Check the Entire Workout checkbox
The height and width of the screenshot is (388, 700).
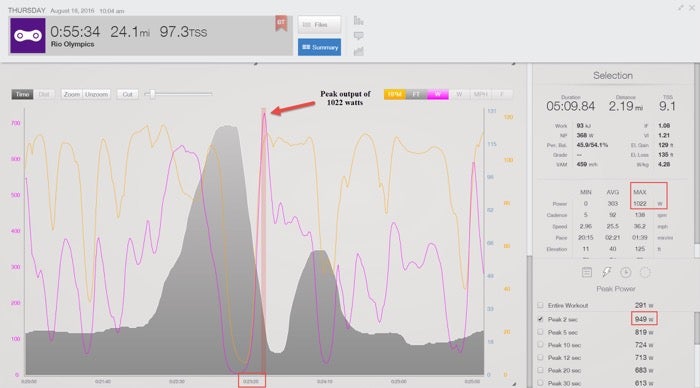click(540, 305)
